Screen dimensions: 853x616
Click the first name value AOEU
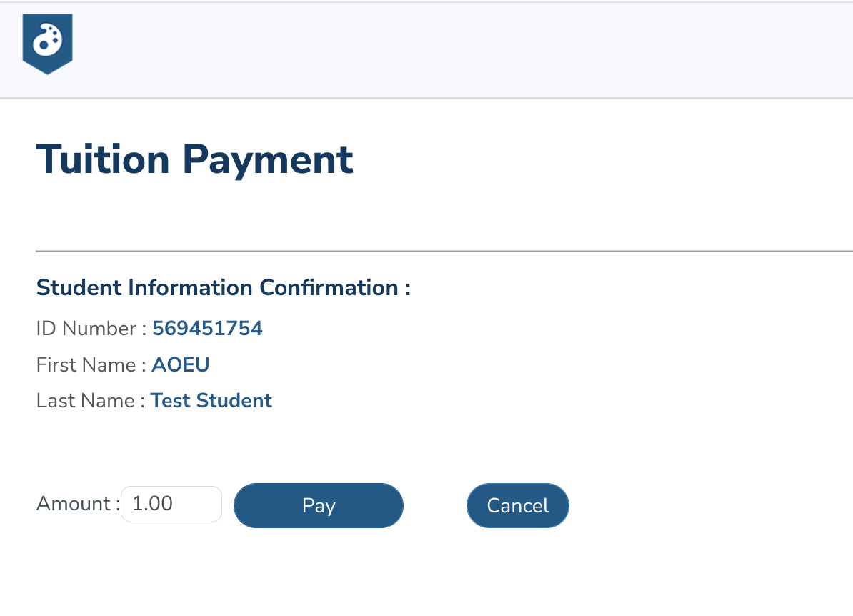(x=180, y=364)
